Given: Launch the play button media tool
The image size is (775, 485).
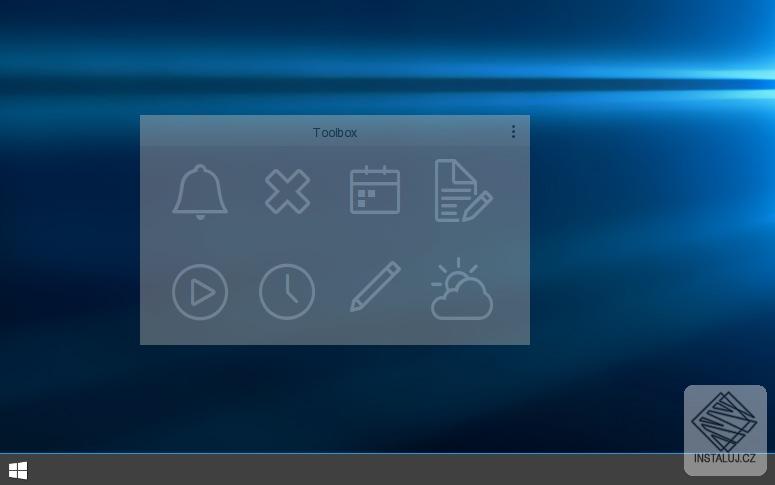Looking at the screenshot, I should click(x=200, y=292).
